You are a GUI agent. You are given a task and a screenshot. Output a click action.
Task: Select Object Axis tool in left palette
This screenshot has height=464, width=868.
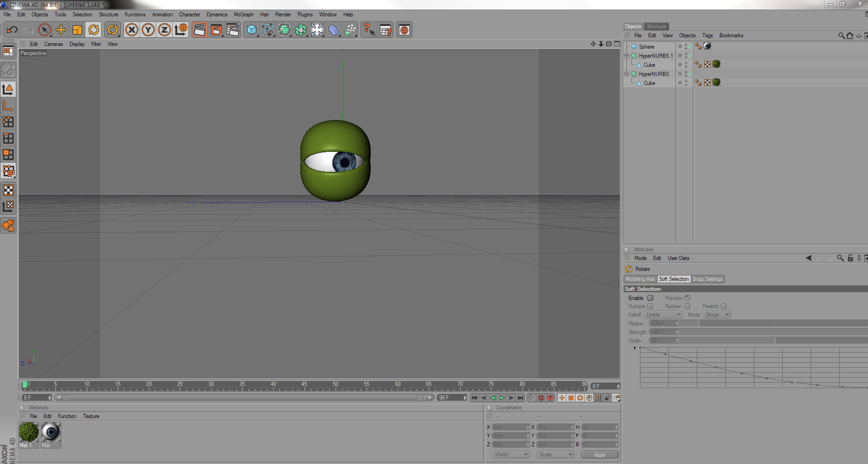point(8,105)
